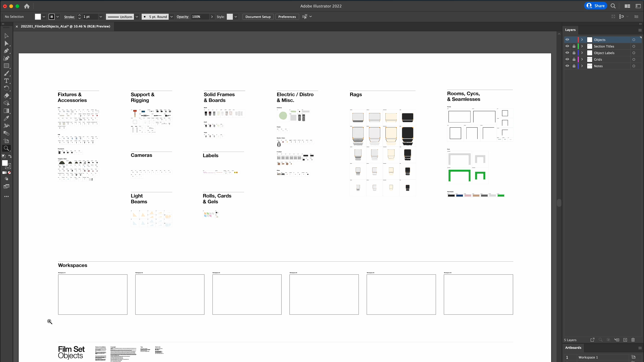The height and width of the screenshot is (362, 644).
Task: Select the Pen tool
Action: 7,51
